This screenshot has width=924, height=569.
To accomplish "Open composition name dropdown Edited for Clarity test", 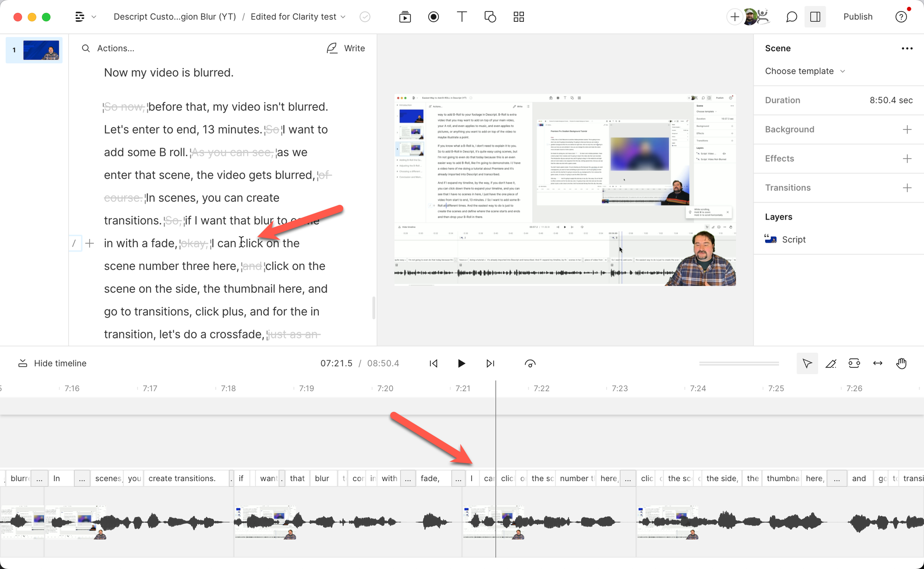I will click(x=298, y=17).
